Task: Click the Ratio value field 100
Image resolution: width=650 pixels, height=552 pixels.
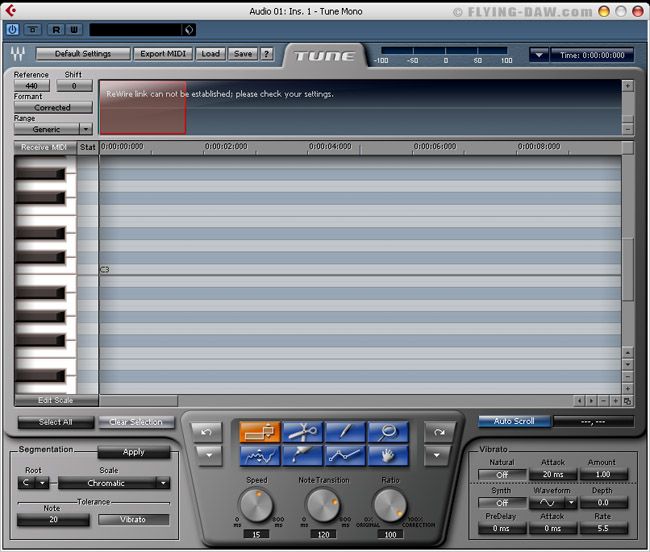Action: (390, 535)
